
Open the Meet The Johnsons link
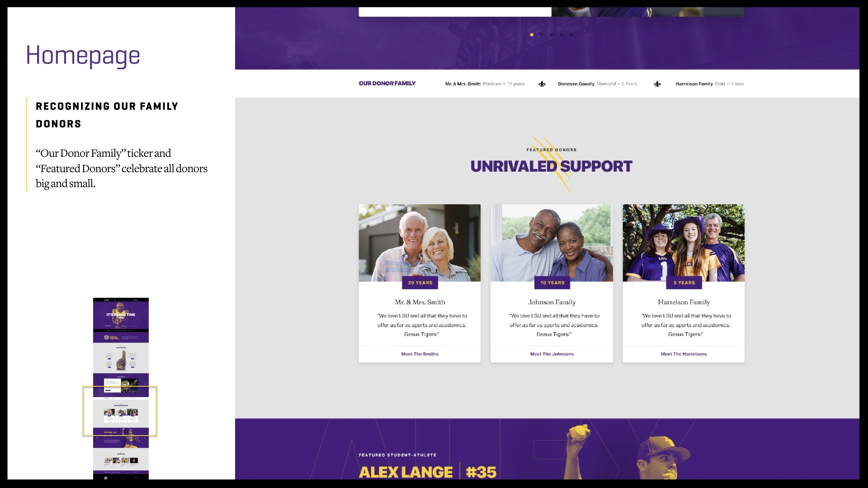click(x=552, y=354)
